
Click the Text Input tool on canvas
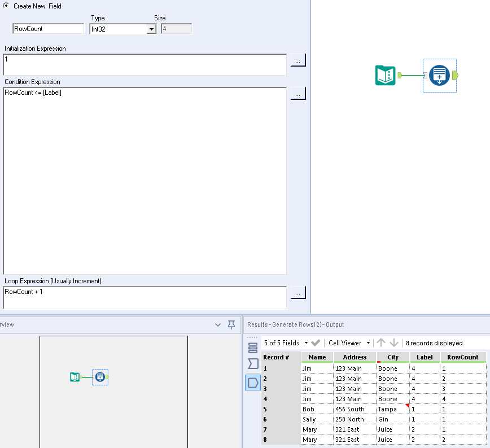pos(386,76)
